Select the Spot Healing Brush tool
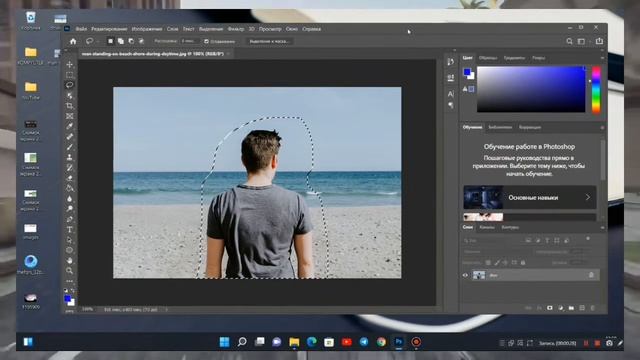Image resolution: width=640 pixels, height=360 pixels. pos(70,136)
